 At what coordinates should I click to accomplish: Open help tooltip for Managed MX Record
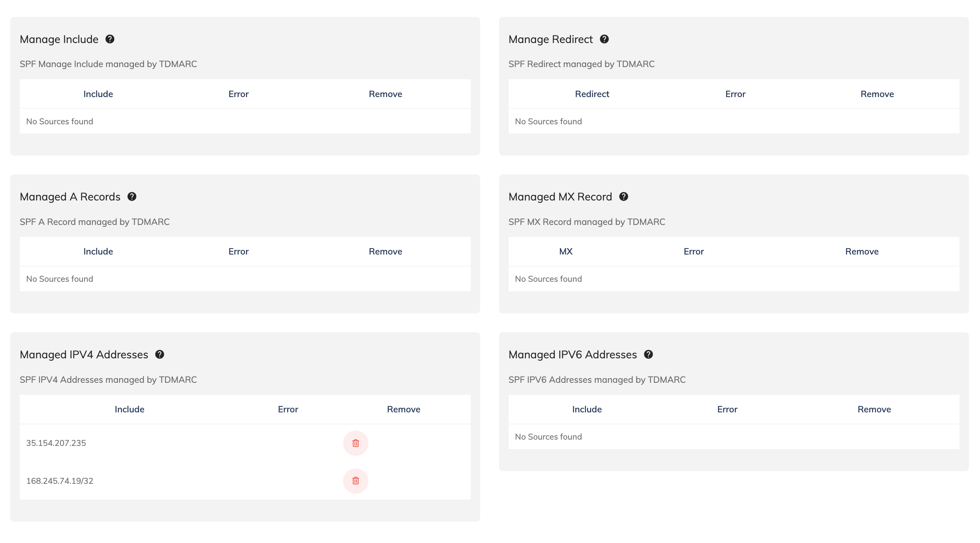623,197
